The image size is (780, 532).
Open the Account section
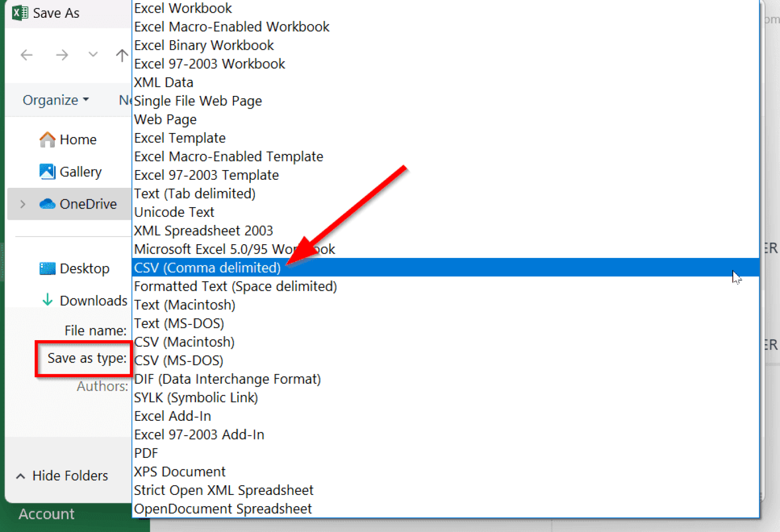(46, 514)
